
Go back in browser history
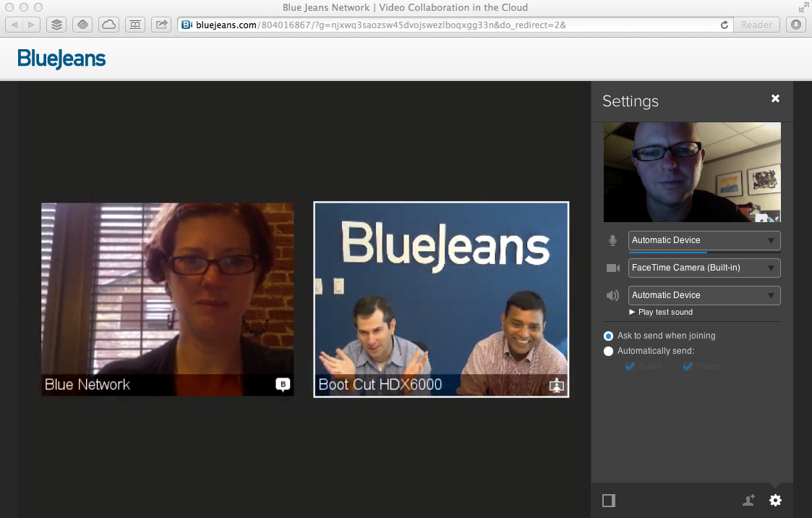coord(14,25)
